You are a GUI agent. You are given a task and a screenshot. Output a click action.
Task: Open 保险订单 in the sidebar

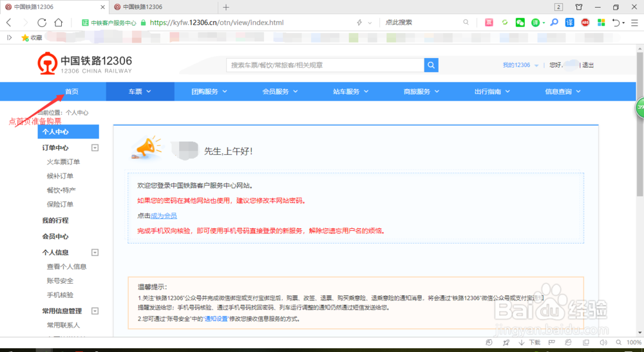60,204
